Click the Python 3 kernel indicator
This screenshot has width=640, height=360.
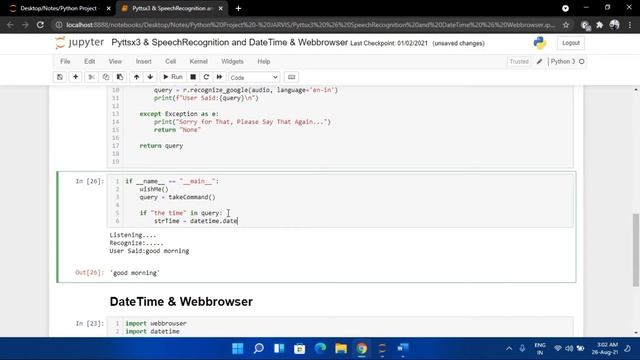click(x=567, y=62)
